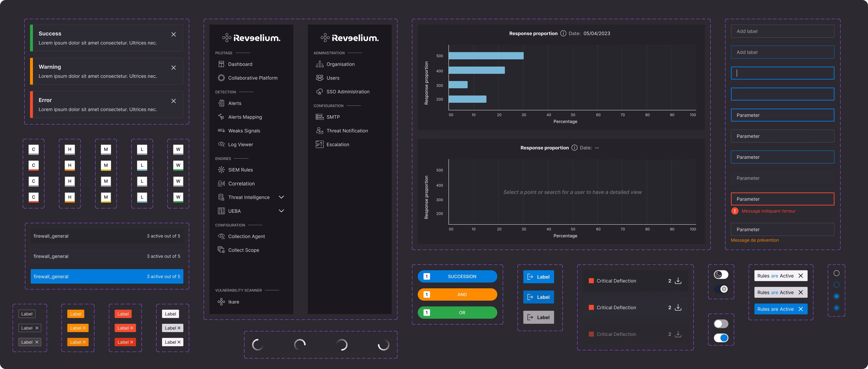Click the Collaborative Platform icon
868x369 pixels.
click(x=221, y=78)
